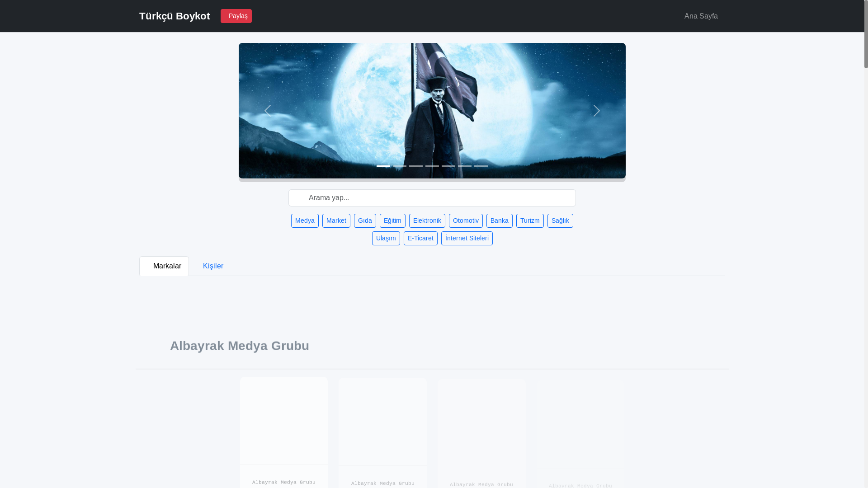
Task: Filter by the Market category
Action: pyautogui.click(x=336, y=221)
